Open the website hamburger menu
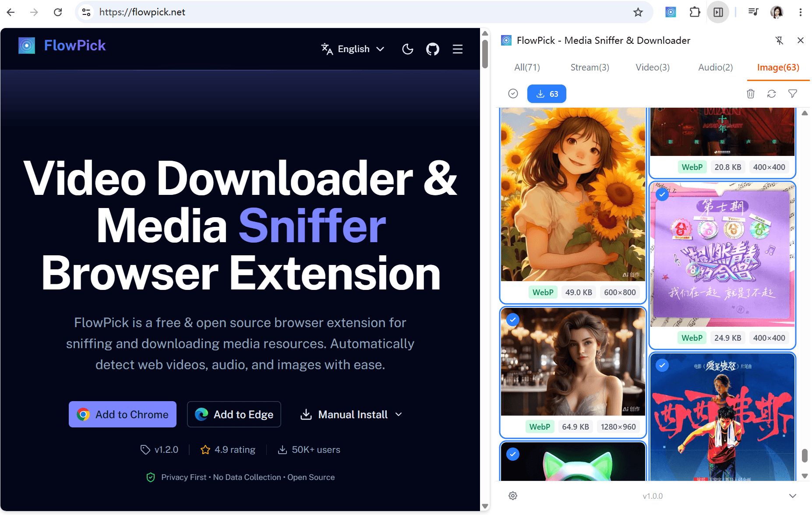 point(458,49)
